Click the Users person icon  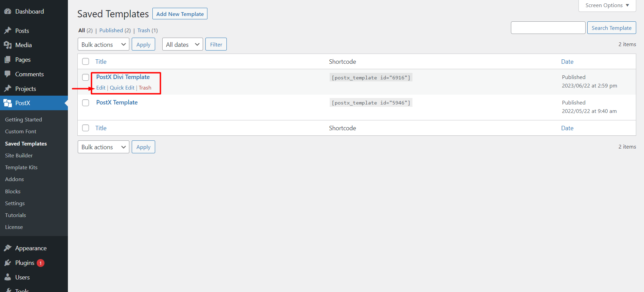point(7,277)
